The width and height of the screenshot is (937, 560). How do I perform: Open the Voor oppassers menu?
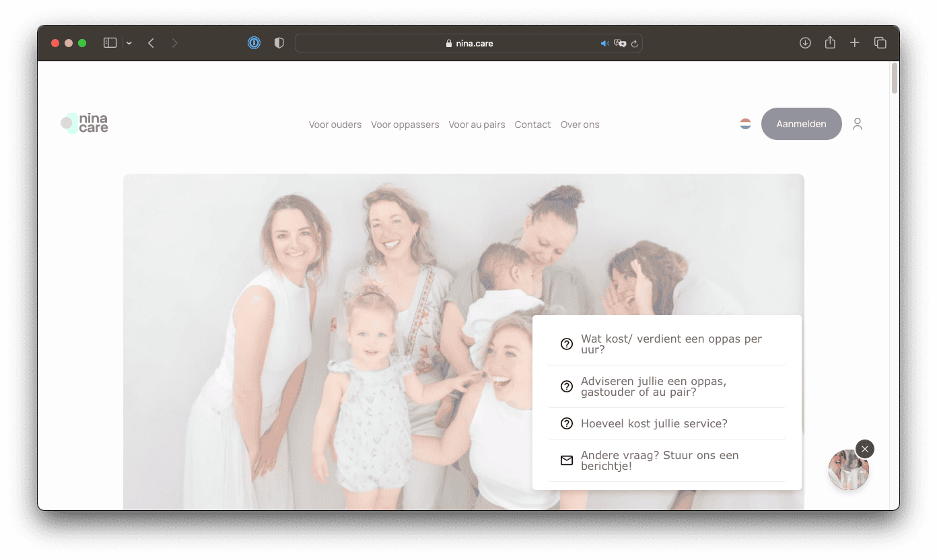(x=405, y=125)
